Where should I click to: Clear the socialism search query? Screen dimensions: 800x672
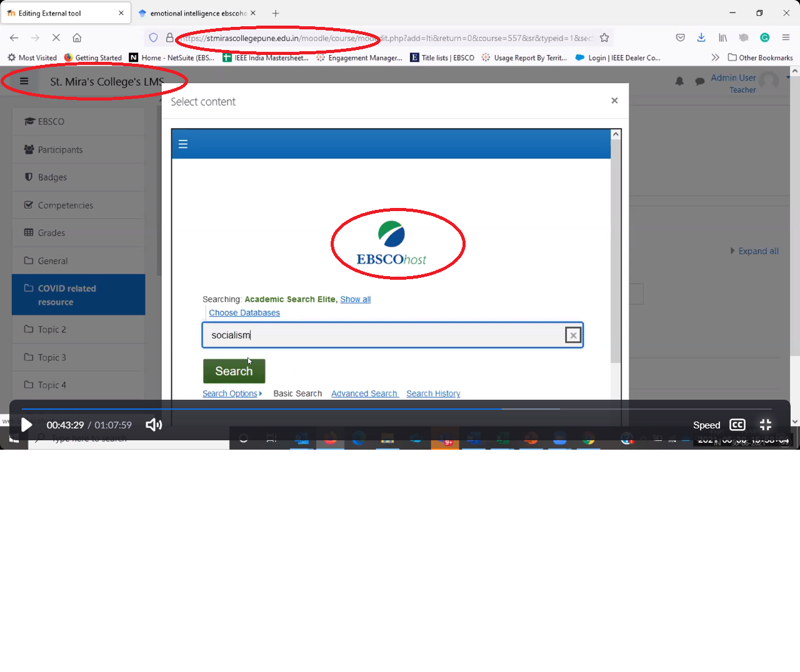pos(573,335)
